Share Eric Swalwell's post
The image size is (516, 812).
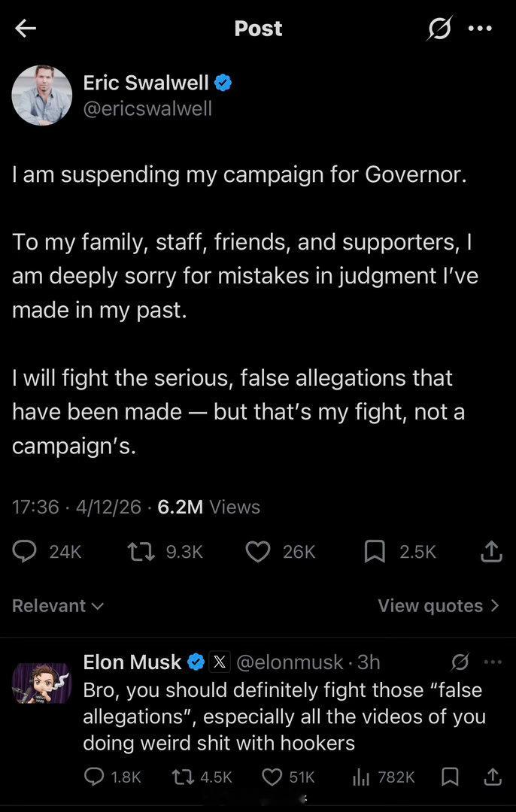490,551
